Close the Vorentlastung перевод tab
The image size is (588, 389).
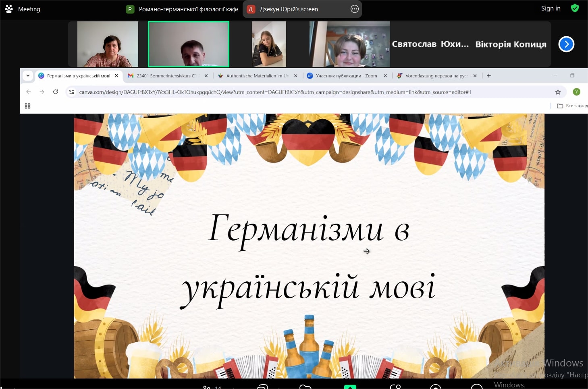(475, 76)
